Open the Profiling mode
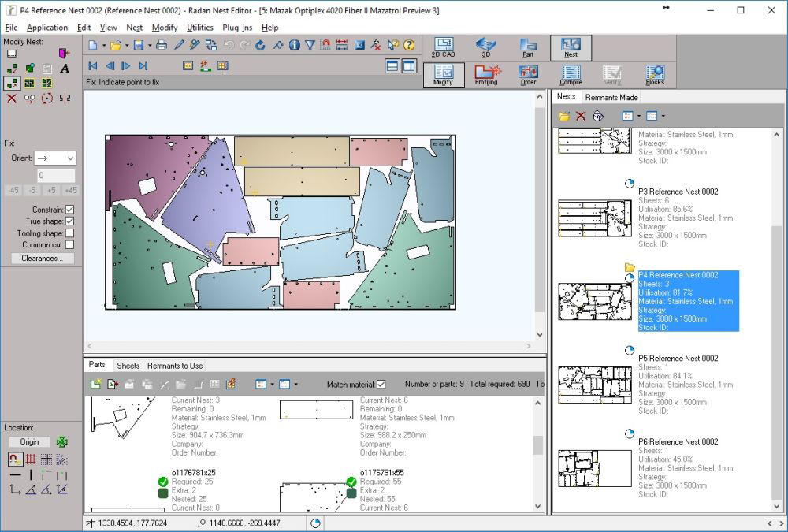Screen dimensions: 788x532 [x=486, y=74]
